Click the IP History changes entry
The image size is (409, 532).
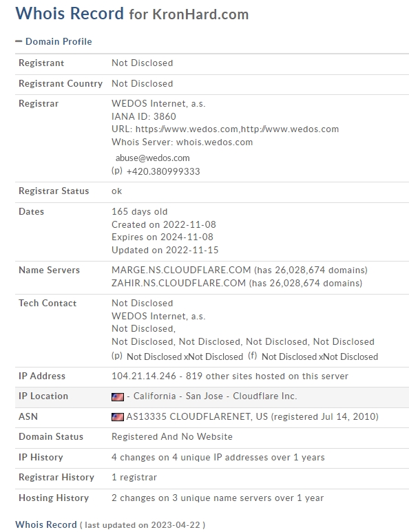tap(218, 458)
